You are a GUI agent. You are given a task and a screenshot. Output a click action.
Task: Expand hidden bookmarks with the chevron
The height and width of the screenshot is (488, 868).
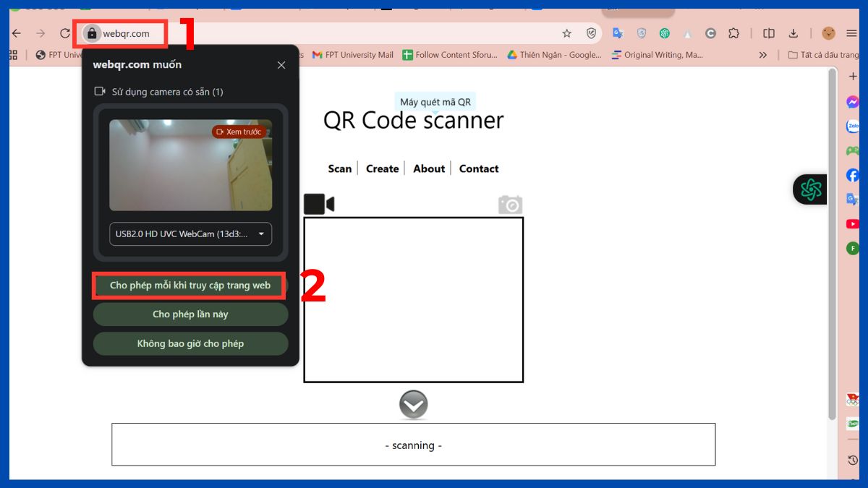(762, 54)
